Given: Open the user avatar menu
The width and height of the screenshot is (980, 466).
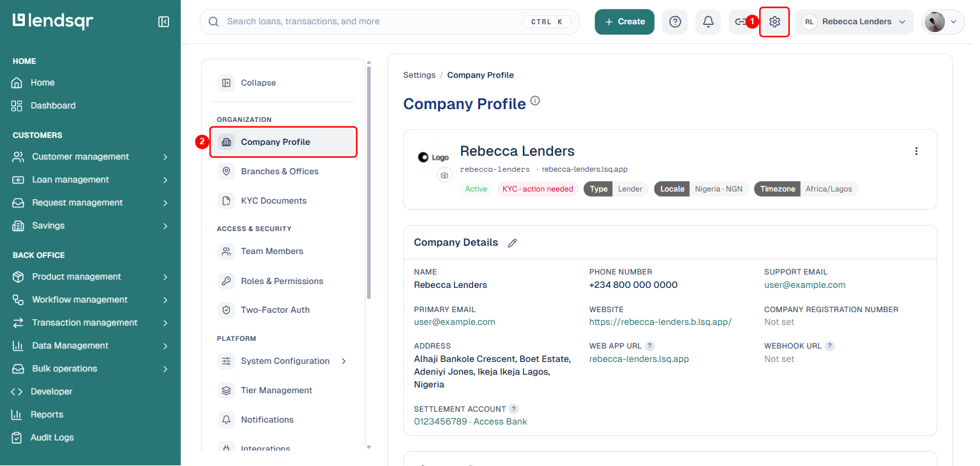Looking at the screenshot, I should click(x=943, y=22).
